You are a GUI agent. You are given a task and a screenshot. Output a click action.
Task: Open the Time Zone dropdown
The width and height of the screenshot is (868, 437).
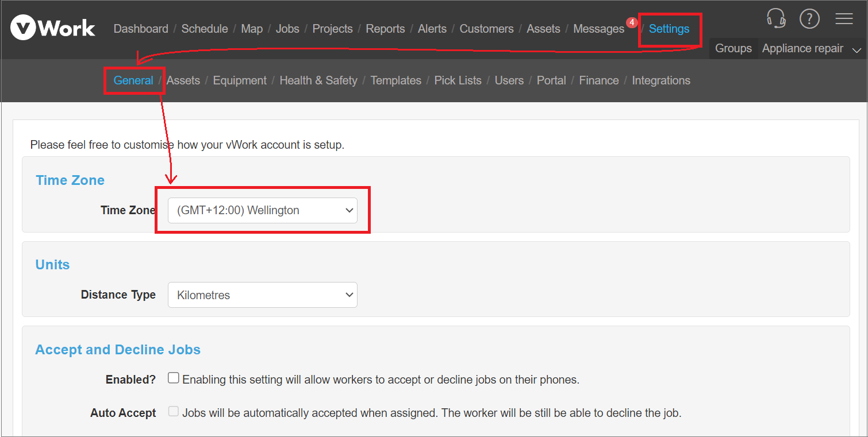[x=263, y=210]
